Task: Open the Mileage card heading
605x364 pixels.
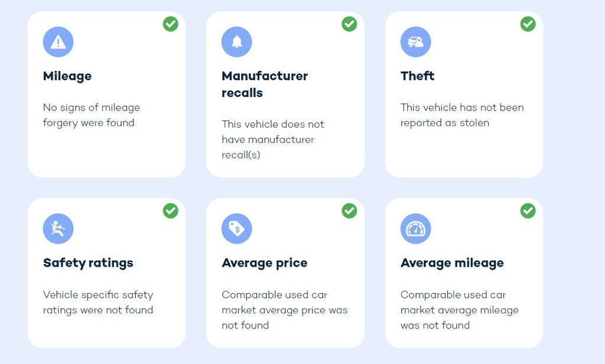Action: pyautogui.click(x=67, y=76)
